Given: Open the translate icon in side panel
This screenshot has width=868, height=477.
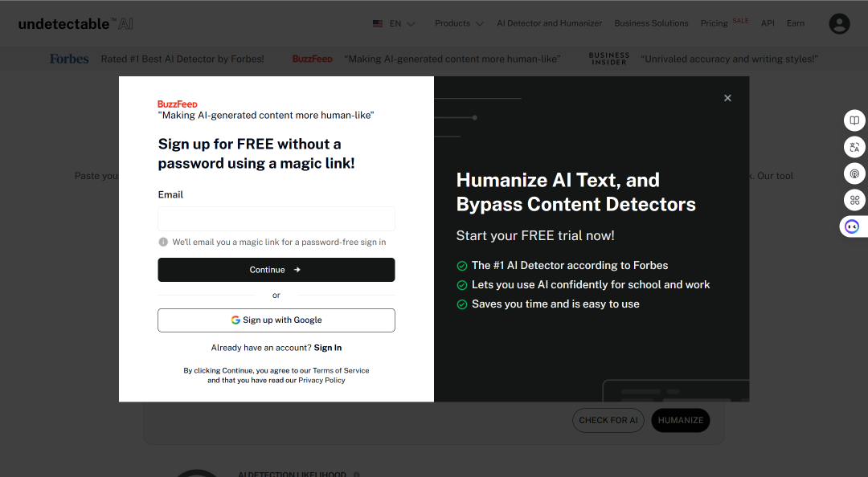Looking at the screenshot, I should 854,147.
